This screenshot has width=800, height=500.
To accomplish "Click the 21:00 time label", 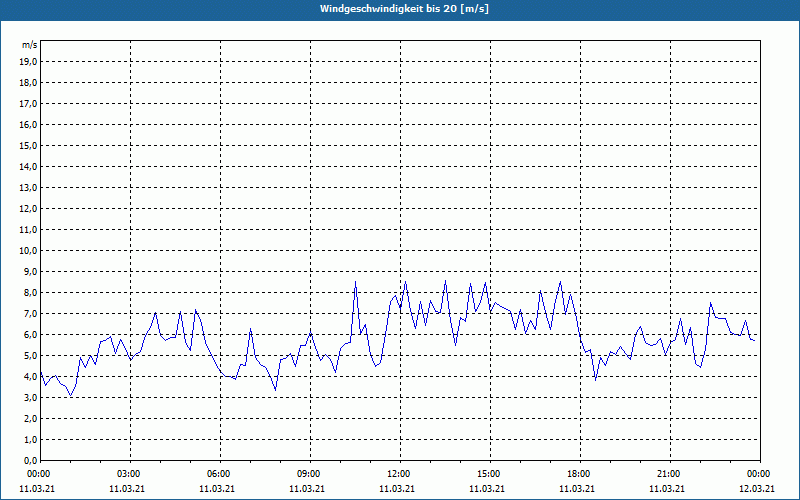I will [668, 474].
